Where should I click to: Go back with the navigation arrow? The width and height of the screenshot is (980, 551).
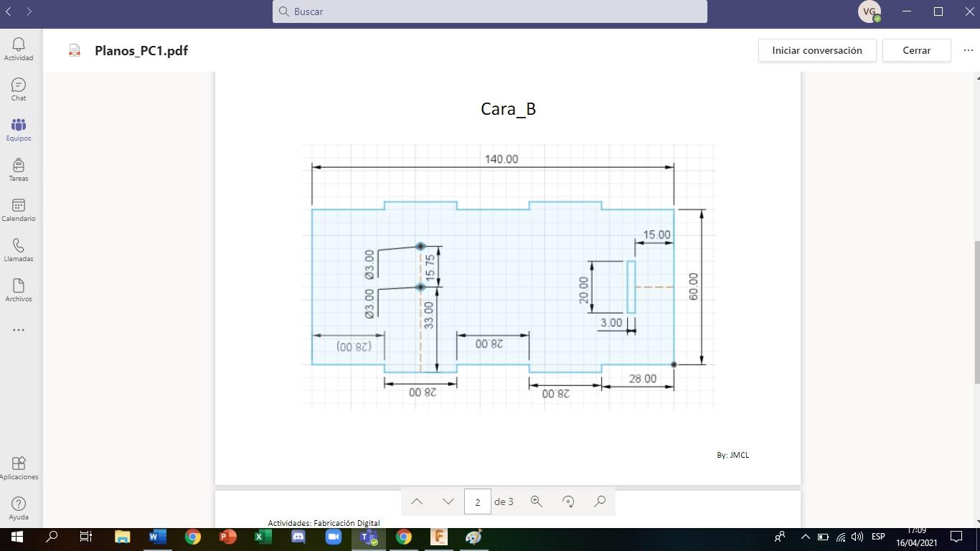pos(9,11)
